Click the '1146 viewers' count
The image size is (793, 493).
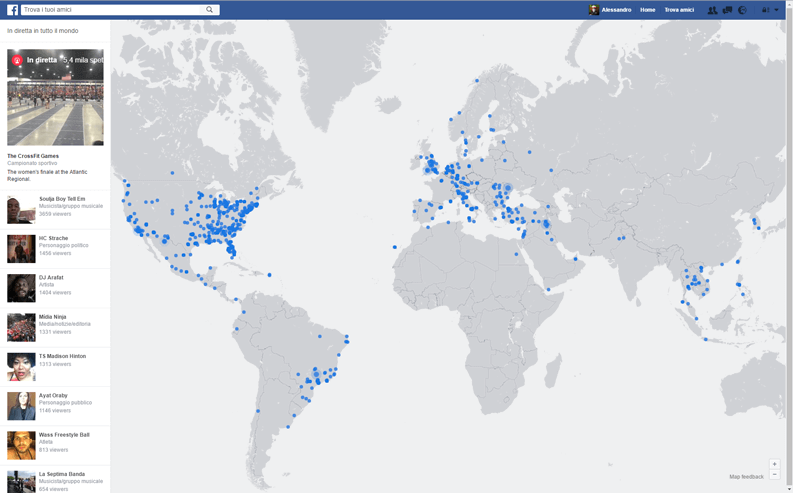point(55,411)
